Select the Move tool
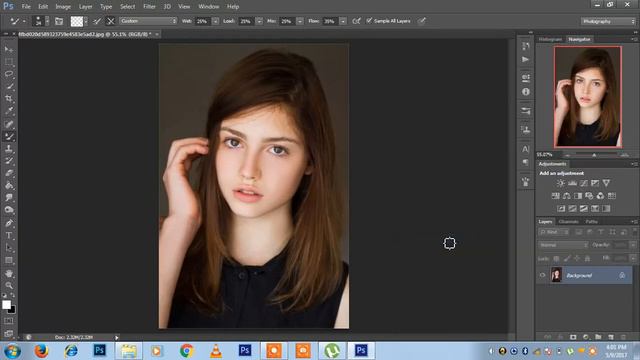Viewport: 640px width, 360px height. click(x=9, y=50)
